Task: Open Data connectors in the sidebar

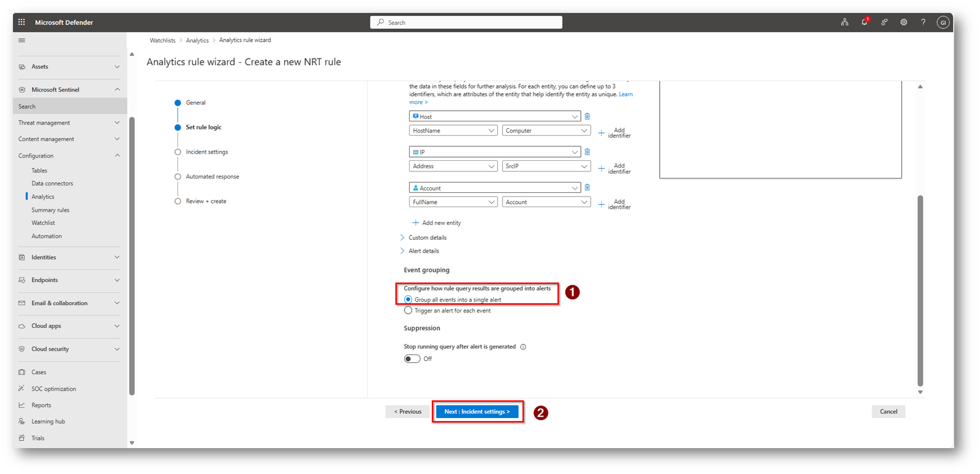Action: 52,184
